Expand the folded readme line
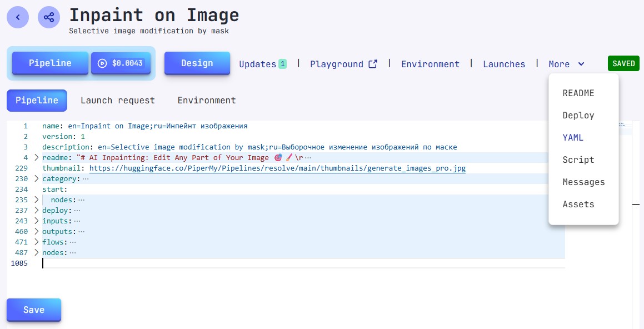The width and height of the screenshot is (644, 329). pos(37,158)
